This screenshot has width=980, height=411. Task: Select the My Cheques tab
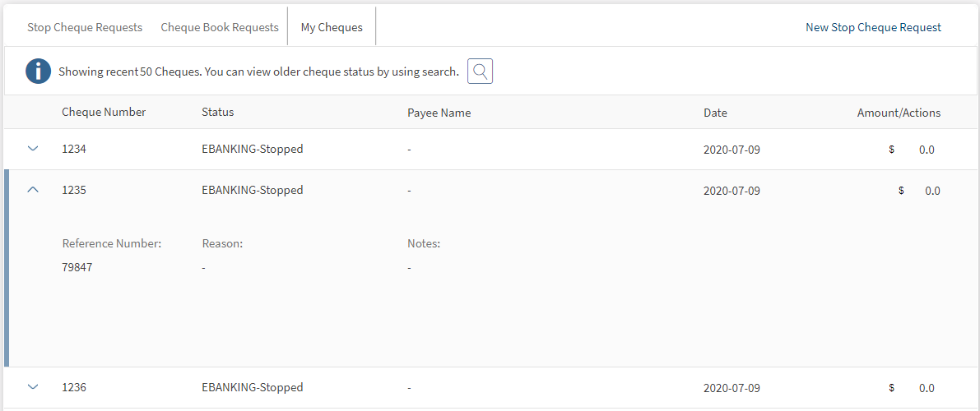tap(332, 27)
